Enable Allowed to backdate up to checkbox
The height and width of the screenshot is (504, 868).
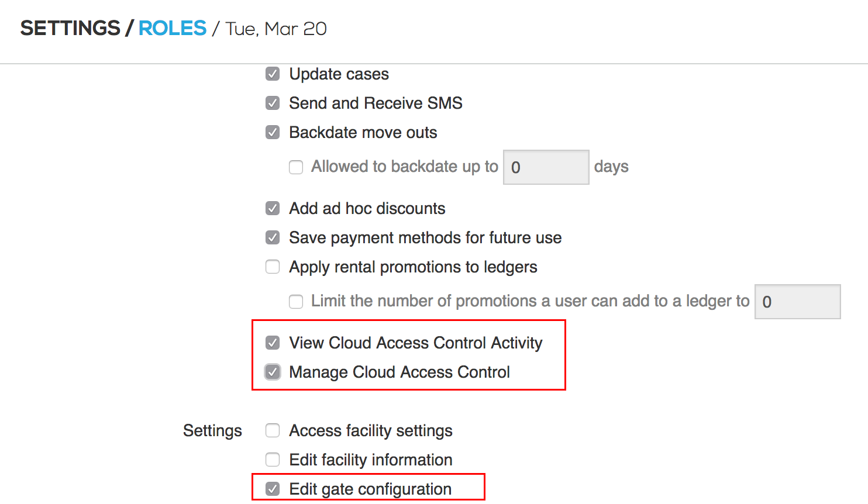tap(296, 167)
